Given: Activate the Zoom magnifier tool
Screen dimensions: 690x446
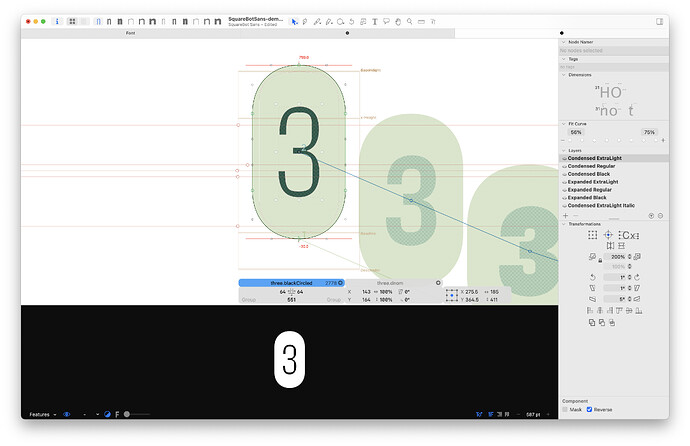Looking at the screenshot, I should tap(410, 20).
